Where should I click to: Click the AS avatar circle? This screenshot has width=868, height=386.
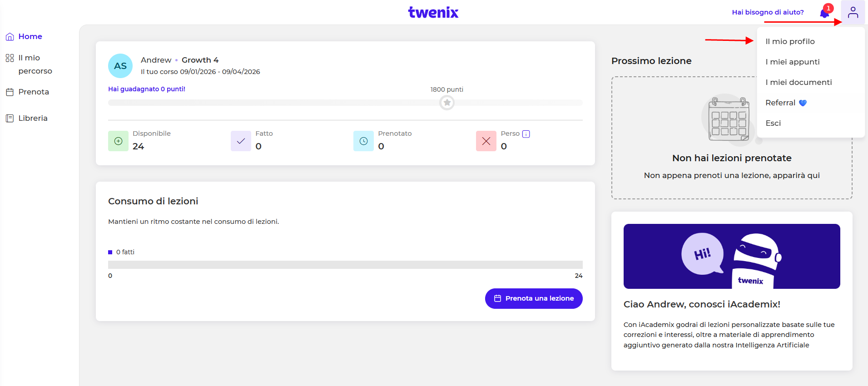click(120, 66)
